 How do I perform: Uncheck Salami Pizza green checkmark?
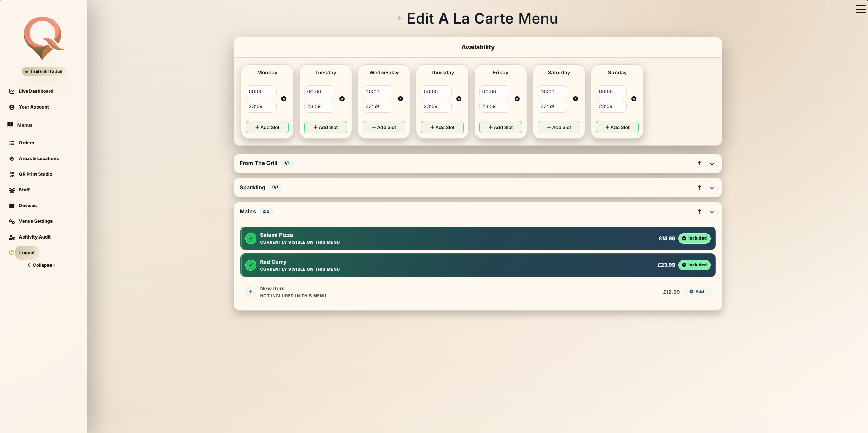coord(251,239)
